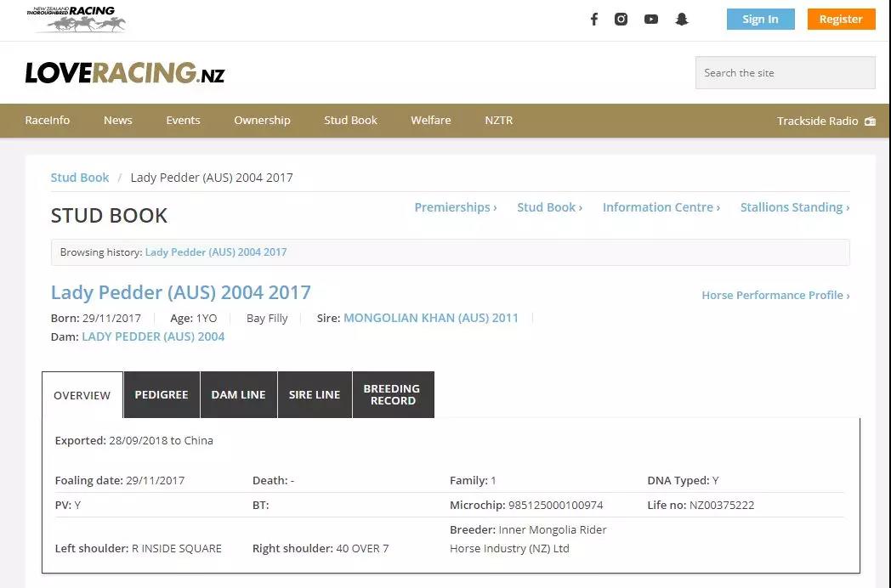The width and height of the screenshot is (891, 588).
Task: Open the Instagram icon
Action: point(621,19)
